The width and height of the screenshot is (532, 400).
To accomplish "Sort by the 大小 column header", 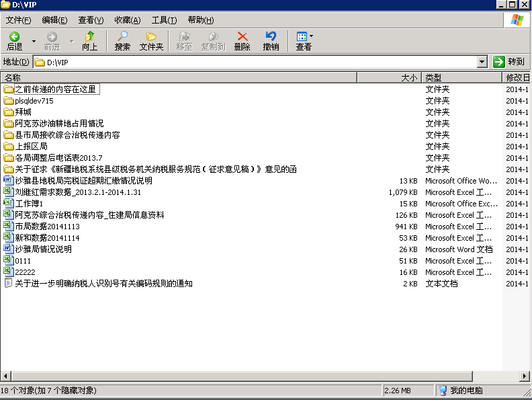I will 389,77.
